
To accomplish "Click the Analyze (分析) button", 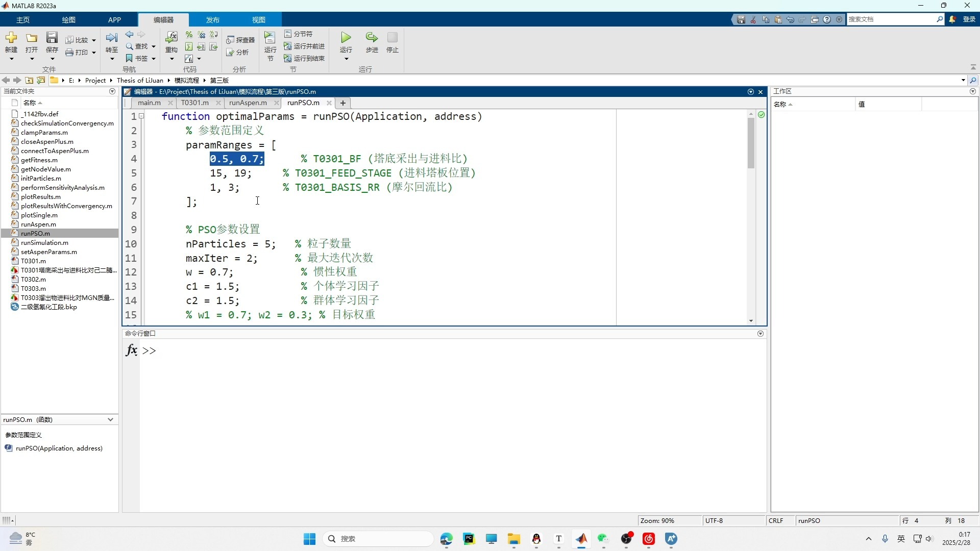I will (x=238, y=52).
